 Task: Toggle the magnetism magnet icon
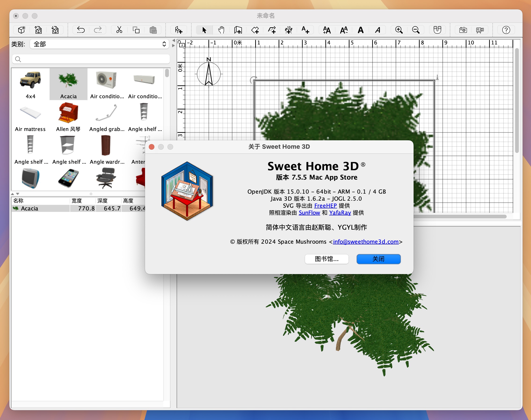pyautogui.click(x=437, y=30)
